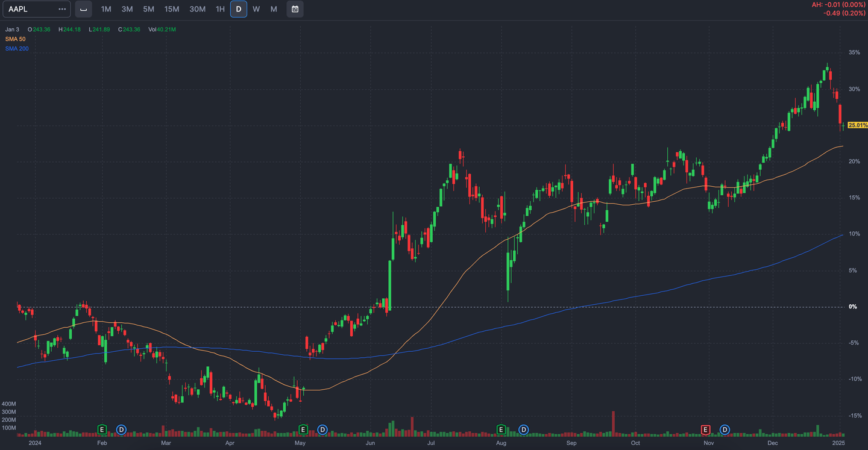Select the 15M timeframe button
The height and width of the screenshot is (450, 868).
point(172,9)
